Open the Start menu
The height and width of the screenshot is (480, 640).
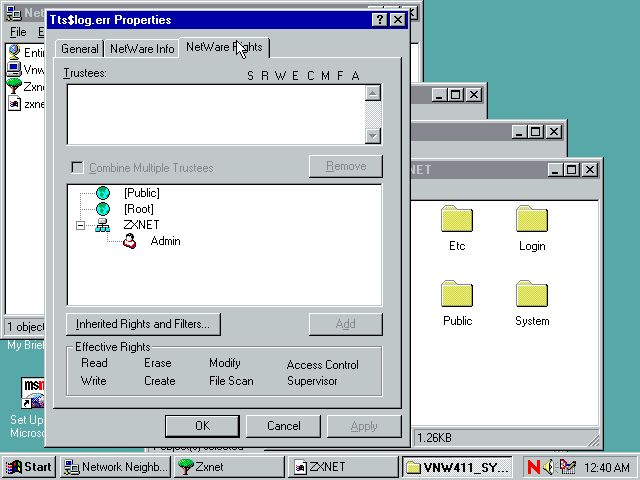pyautogui.click(x=29, y=467)
